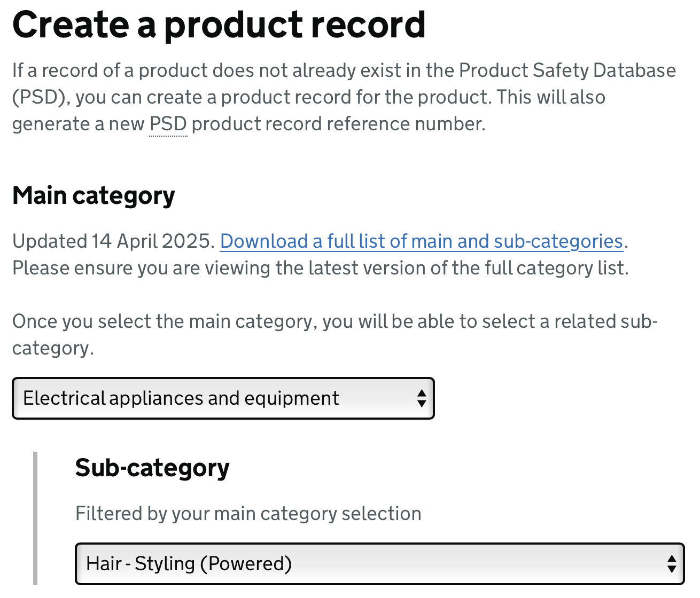Expand the 'Hair - Styling (Powered)' selector
700x598 pixels.
pyautogui.click(x=379, y=563)
